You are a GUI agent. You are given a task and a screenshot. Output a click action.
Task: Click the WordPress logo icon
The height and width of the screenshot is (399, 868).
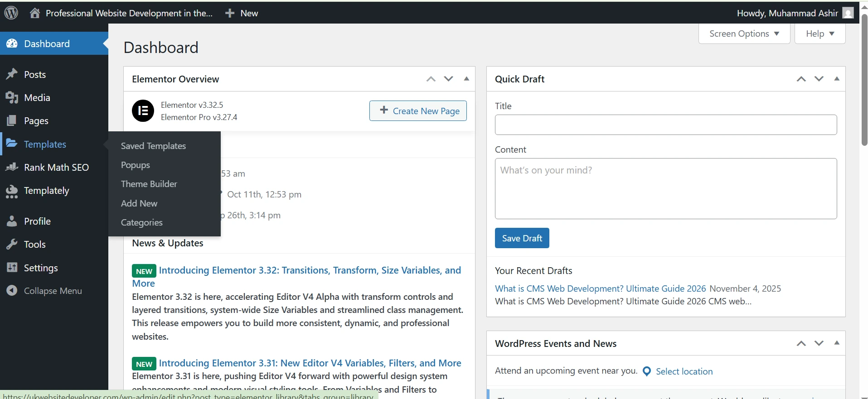(x=11, y=13)
